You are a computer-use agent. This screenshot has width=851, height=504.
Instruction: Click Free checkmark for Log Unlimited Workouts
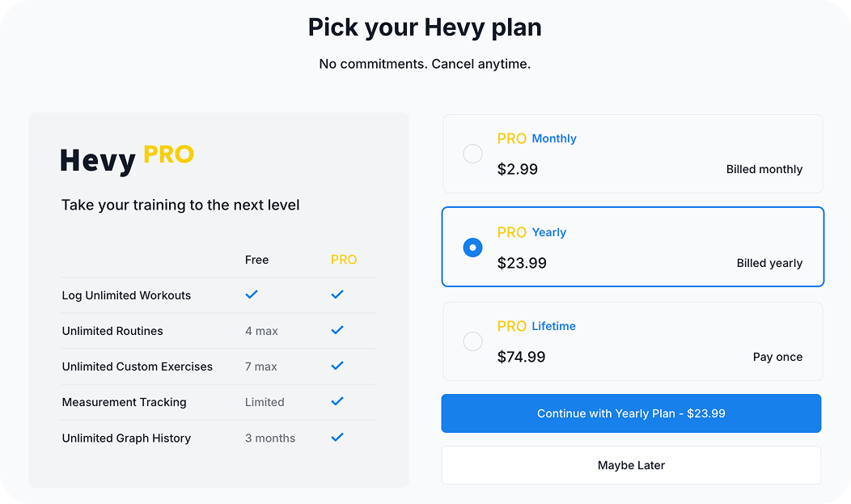pos(252,294)
